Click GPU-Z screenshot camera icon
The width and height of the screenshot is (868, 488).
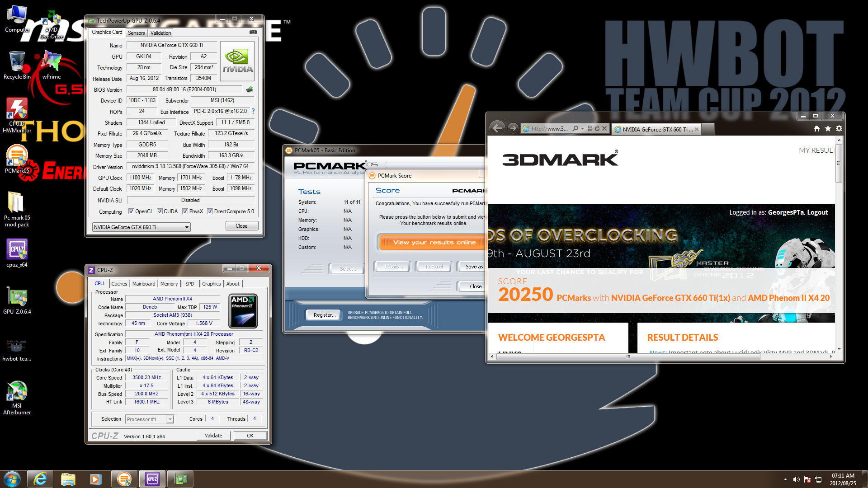click(x=253, y=32)
